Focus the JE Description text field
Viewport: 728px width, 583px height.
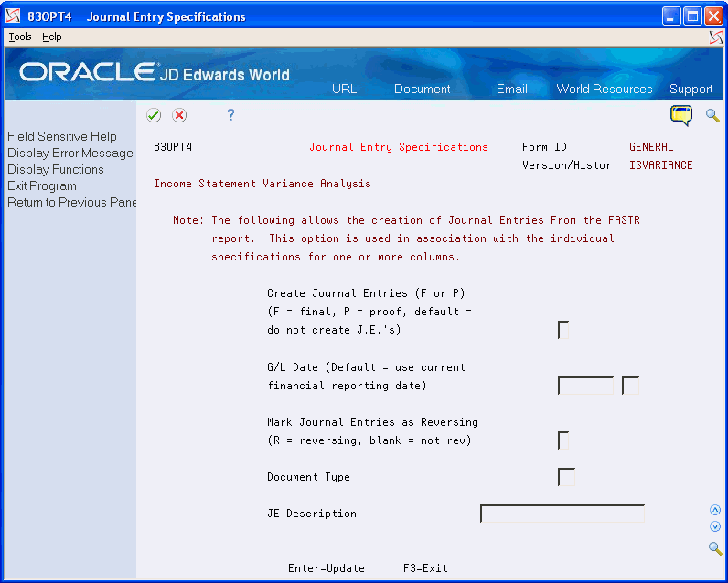pyautogui.click(x=562, y=514)
